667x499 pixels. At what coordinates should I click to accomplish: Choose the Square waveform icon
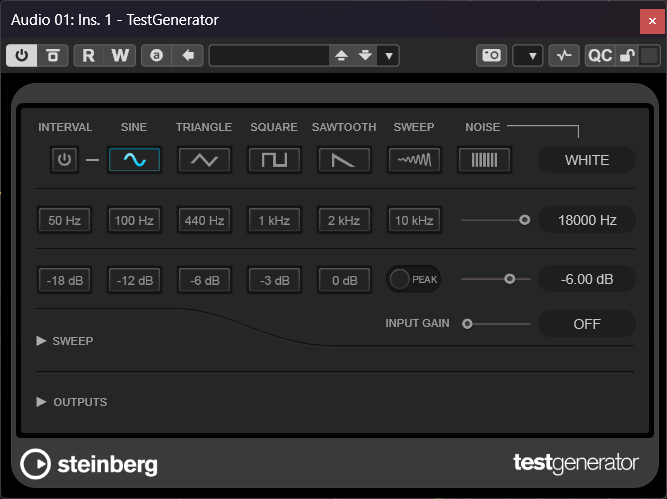pos(274,160)
